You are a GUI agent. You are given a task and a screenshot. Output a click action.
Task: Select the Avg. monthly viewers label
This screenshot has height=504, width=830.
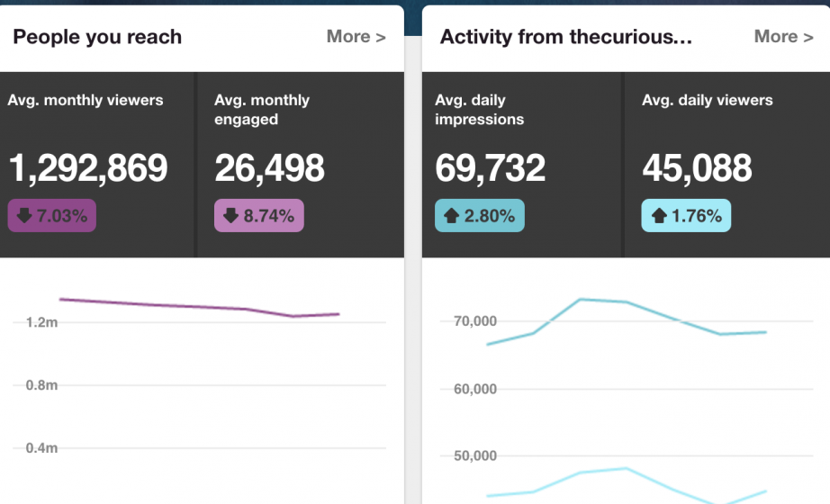[x=86, y=100]
